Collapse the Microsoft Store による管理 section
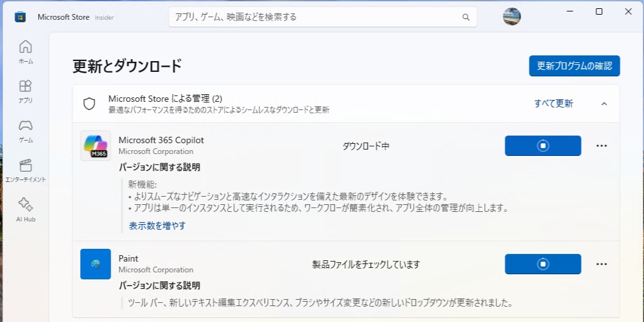This screenshot has height=322, width=644. [x=604, y=104]
